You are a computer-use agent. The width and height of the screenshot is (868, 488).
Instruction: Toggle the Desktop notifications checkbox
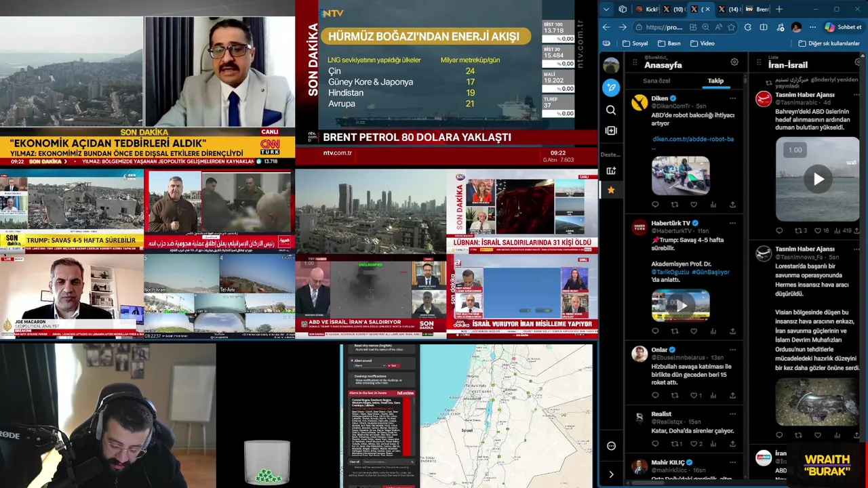[x=351, y=375]
